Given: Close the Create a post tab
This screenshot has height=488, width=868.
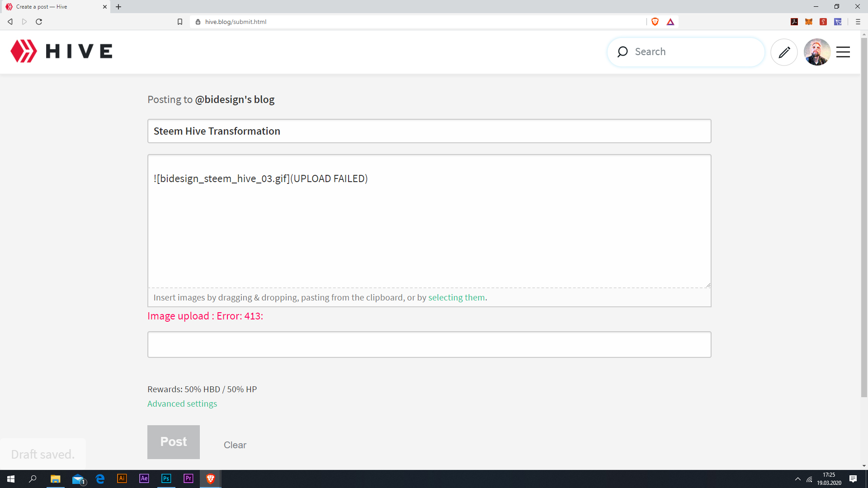Looking at the screenshot, I should (x=105, y=7).
